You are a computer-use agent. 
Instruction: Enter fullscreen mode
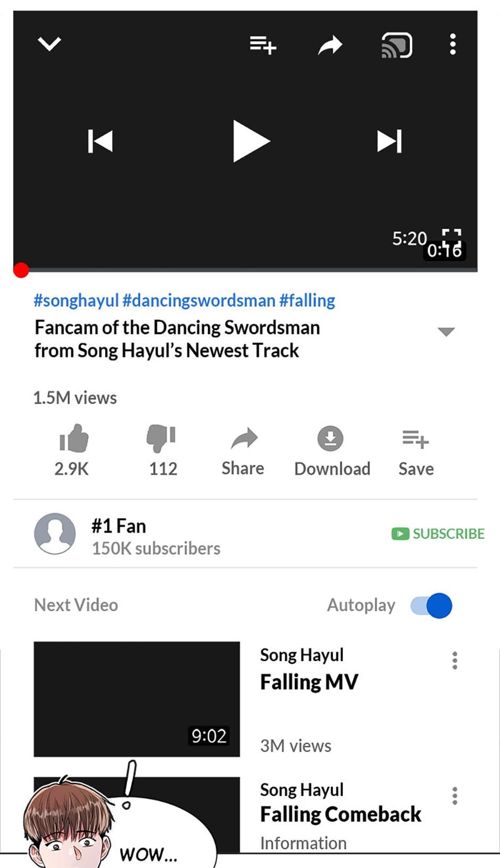(452, 234)
